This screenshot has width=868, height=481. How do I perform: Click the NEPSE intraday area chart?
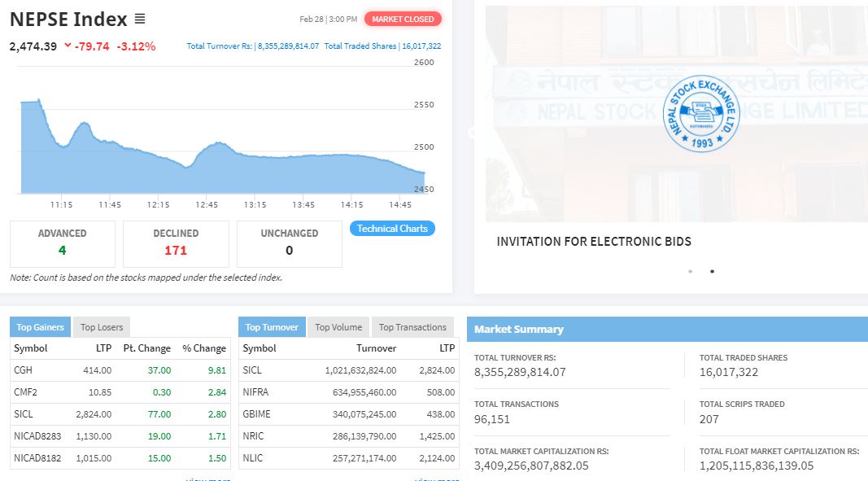tap(223, 146)
